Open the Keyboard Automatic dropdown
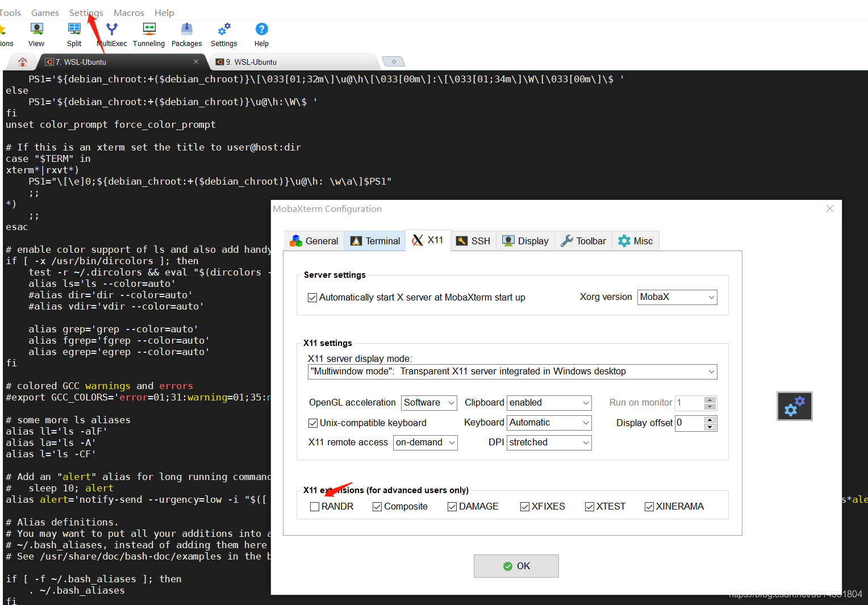This screenshot has width=868, height=605. point(549,423)
